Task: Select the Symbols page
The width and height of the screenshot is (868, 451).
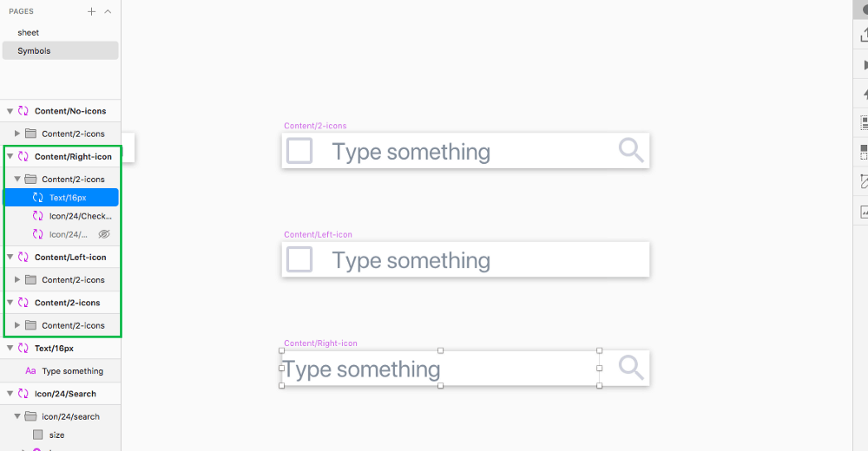Action: tap(61, 50)
